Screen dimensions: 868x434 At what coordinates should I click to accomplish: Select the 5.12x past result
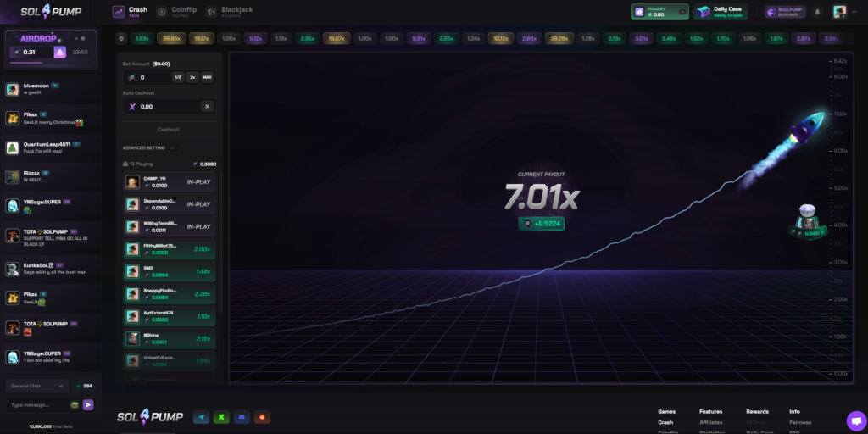coord(256,39)
